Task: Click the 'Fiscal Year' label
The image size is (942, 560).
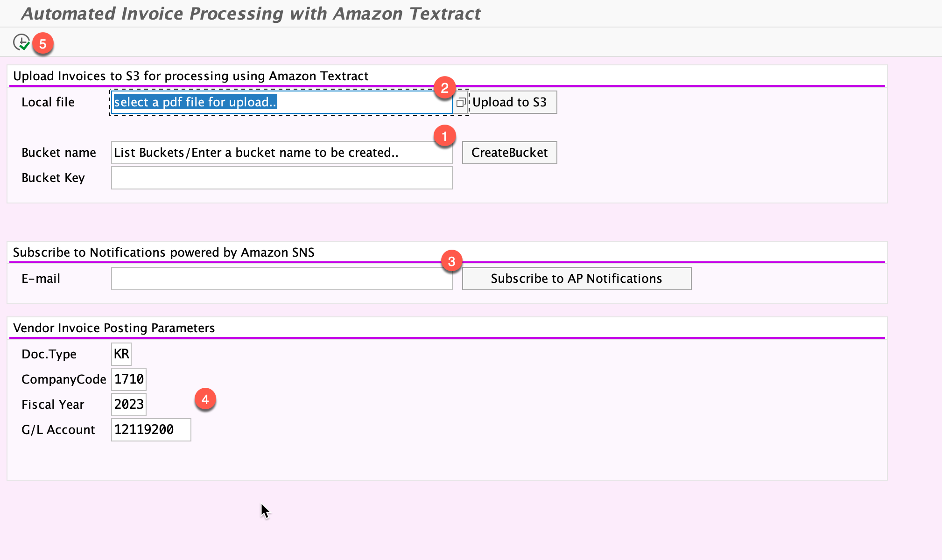Action: pyautogui.click(x=53, y=405)
